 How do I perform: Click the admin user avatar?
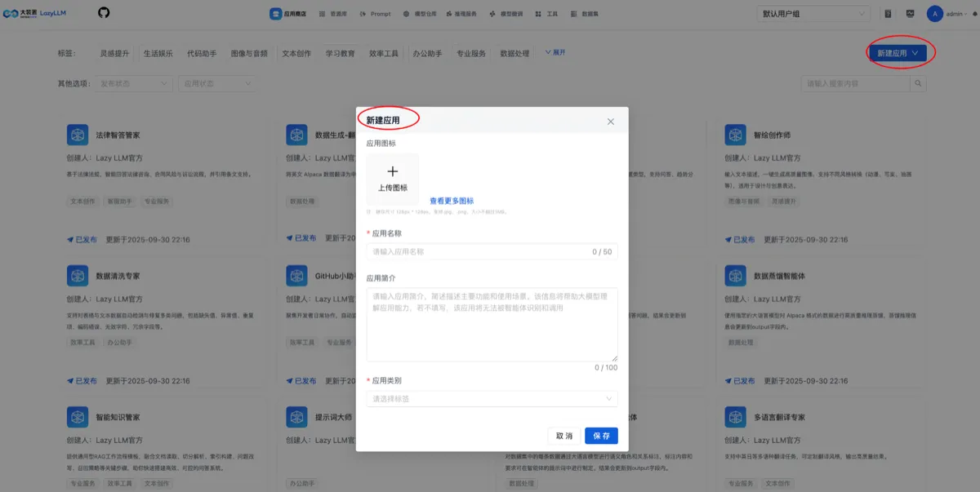pos(935,14)
